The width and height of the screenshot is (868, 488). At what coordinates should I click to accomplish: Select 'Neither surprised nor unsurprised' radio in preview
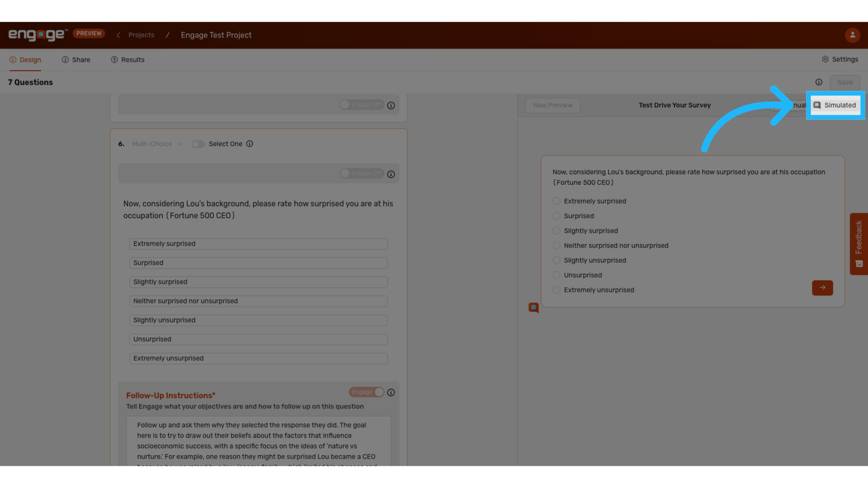[557, 246]
